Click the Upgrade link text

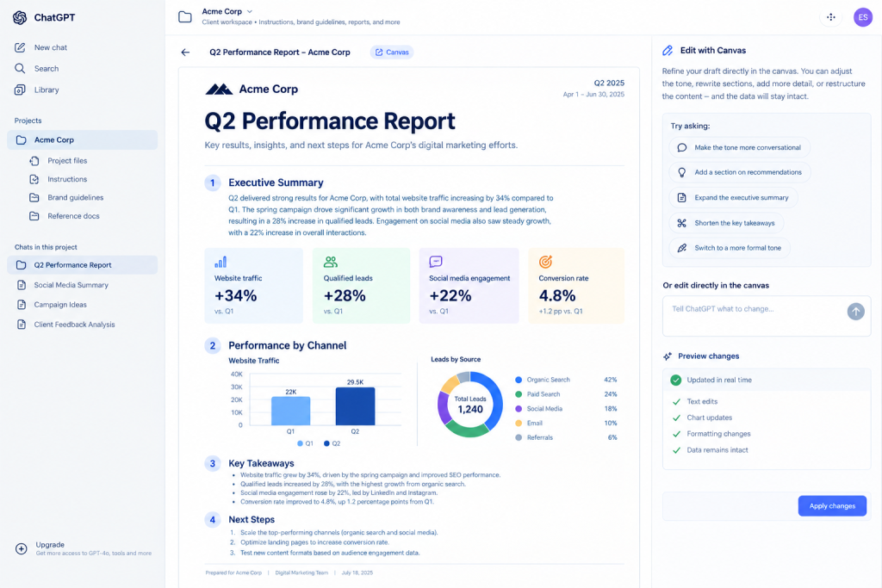point(50,545)
